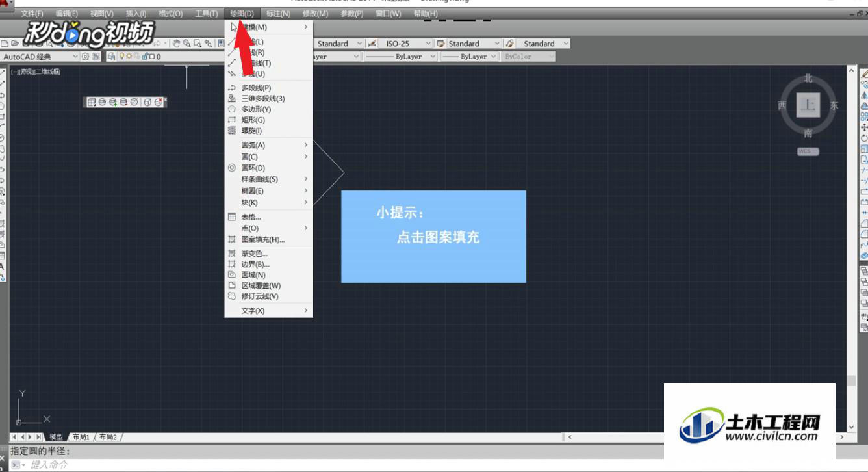Open the View (视图) menu
The height and width of the screenshot is (472, 868).
[101, 14]
